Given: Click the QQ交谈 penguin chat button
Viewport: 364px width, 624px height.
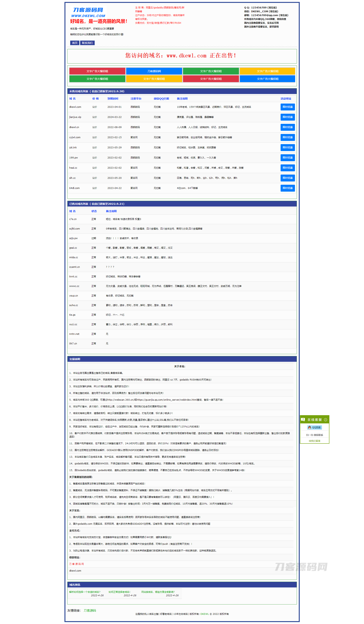Looking at the screenshot, I should coord(314,427).
